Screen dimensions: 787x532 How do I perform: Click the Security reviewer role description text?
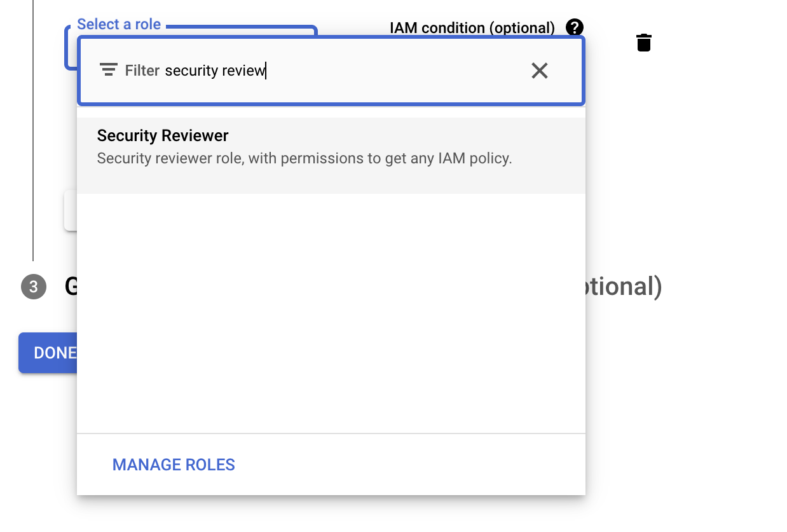tap(304, 158)
